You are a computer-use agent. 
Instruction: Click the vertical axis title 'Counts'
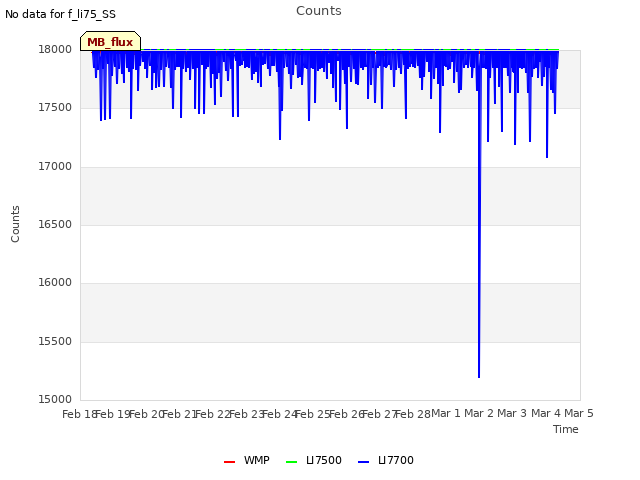(15, 224)
